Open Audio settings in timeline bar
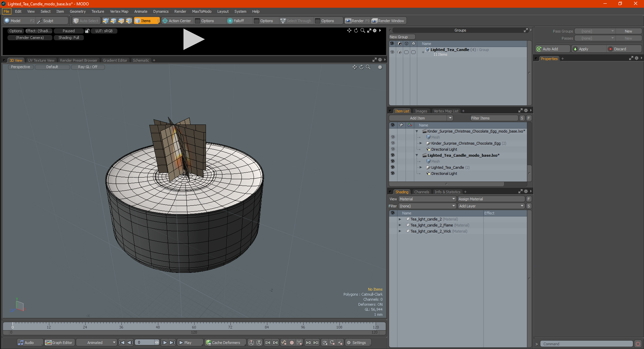The width and height of the screenshot is (644, 349). coord(26,343)
